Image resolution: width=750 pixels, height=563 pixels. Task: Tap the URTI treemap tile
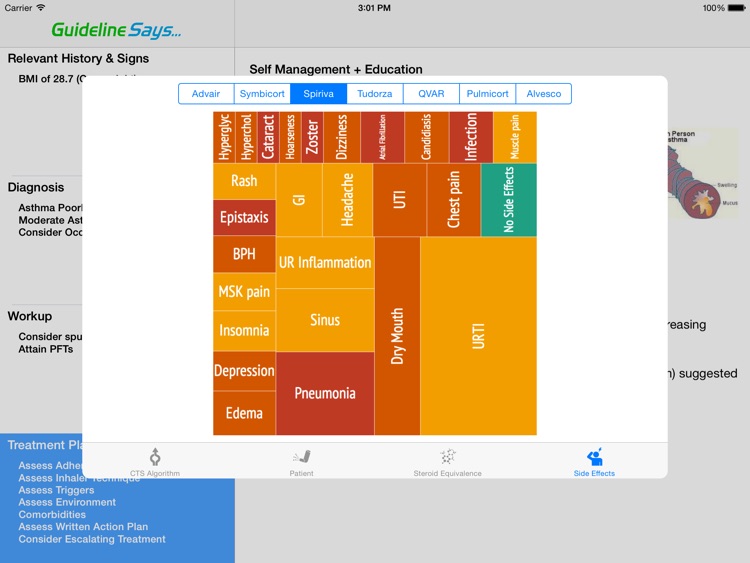[x=478, y=336]
